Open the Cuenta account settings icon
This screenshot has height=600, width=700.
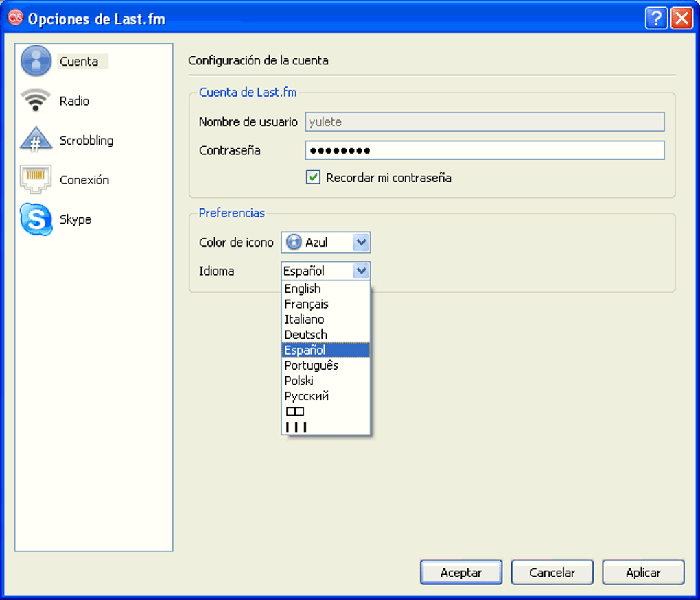click(x=36, y=60)
